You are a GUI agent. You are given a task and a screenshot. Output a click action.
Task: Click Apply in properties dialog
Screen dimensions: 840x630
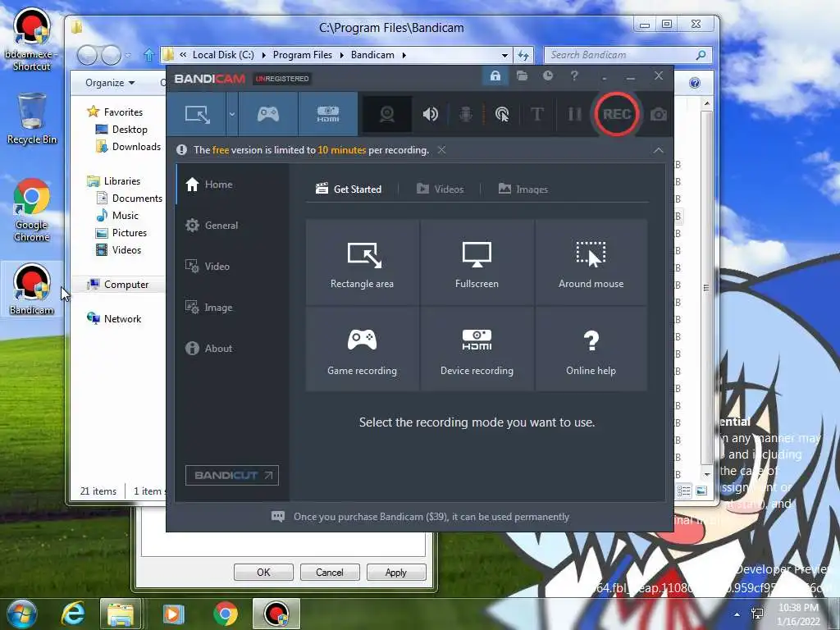[396, 572]
